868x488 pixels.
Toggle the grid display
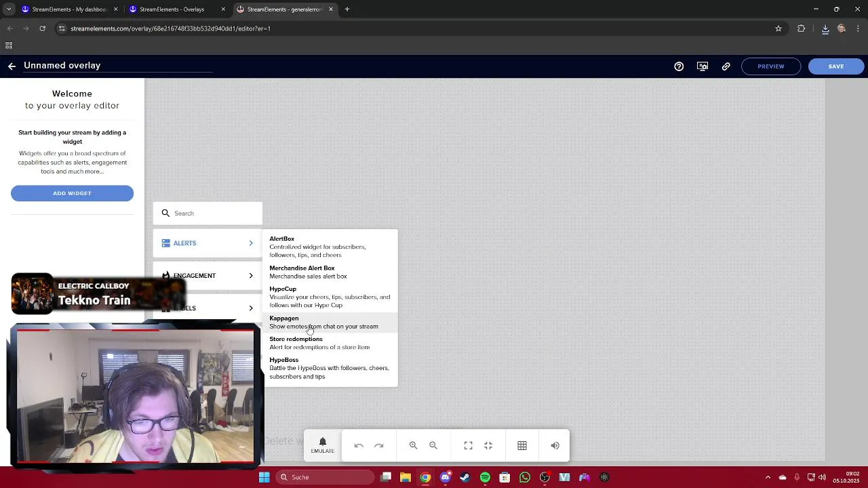coord(522,445)
